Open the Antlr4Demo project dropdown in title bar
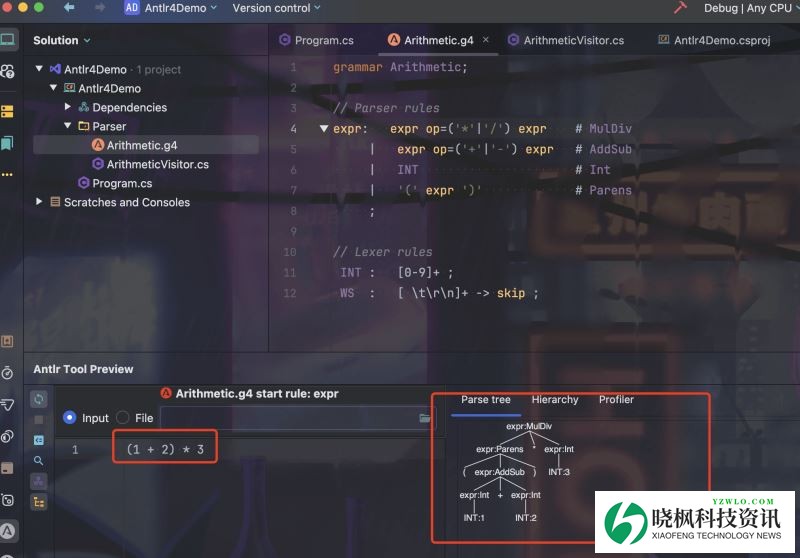This screenshot has height=558, width=800. 181,8
